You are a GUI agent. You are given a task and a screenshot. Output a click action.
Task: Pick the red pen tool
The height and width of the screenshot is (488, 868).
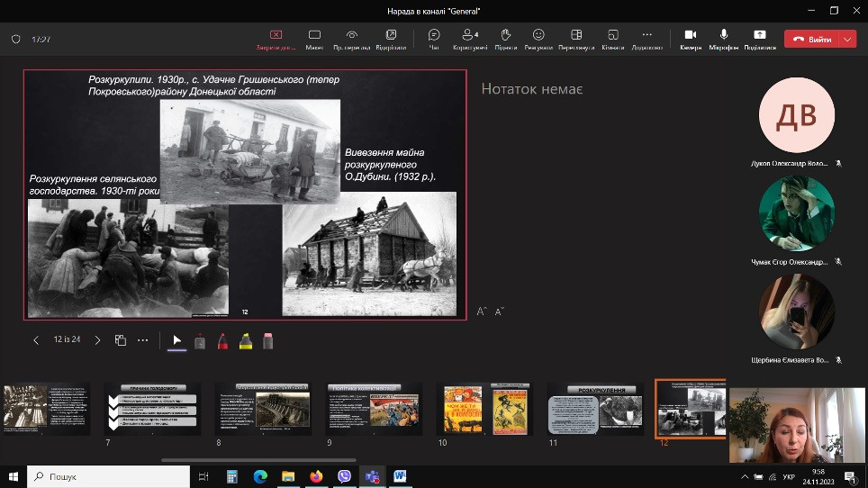pos(222,341)
